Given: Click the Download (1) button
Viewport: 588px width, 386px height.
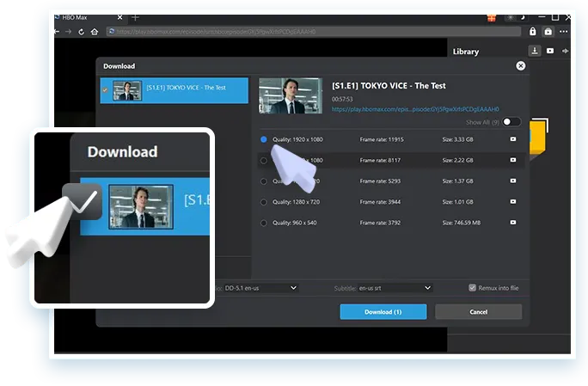Looking at the screenshot, I should tap(383, 312).
